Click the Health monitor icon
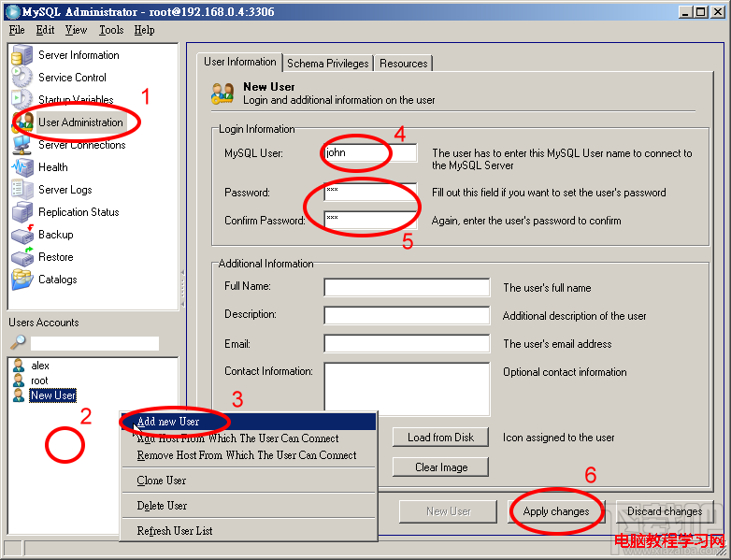 coord(21,167)
